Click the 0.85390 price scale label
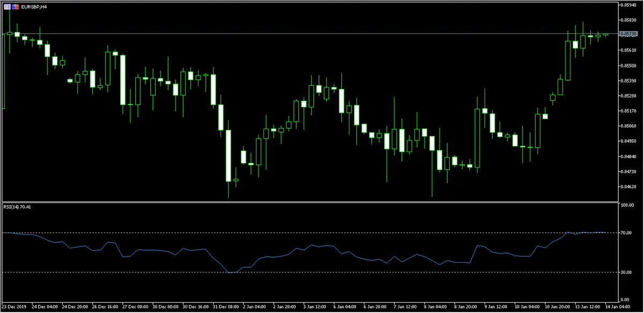 628,80
